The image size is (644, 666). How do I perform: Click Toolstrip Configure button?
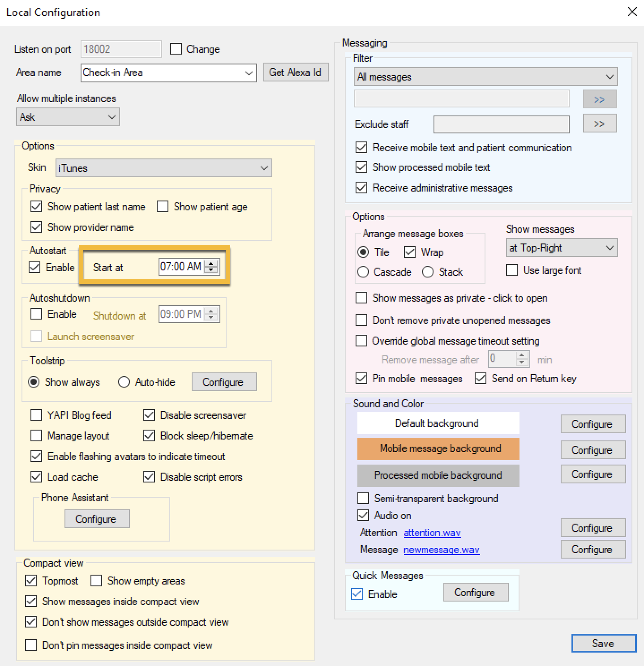tap(224, 382)
